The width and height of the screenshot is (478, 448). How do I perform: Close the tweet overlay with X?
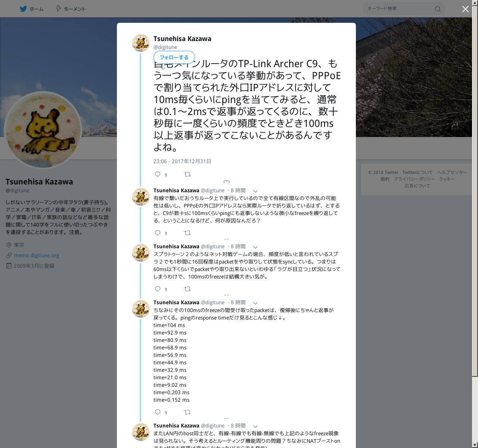tap(465, 9)
